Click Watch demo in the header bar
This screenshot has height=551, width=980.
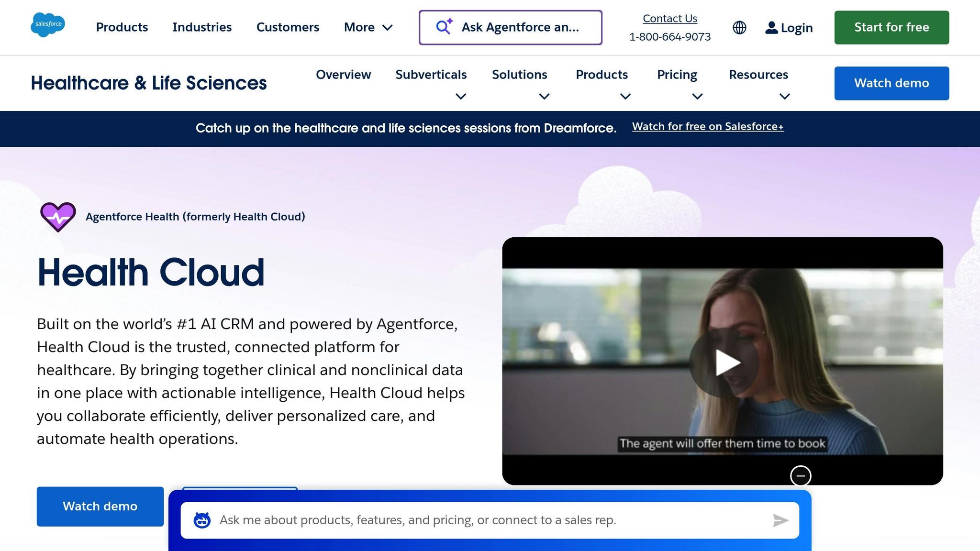(892, 83)
